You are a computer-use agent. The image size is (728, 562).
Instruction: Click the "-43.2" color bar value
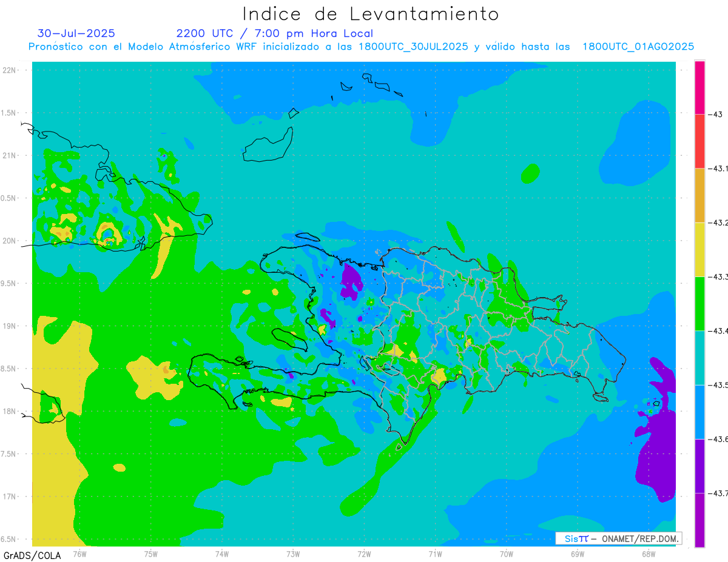[718, 222]
